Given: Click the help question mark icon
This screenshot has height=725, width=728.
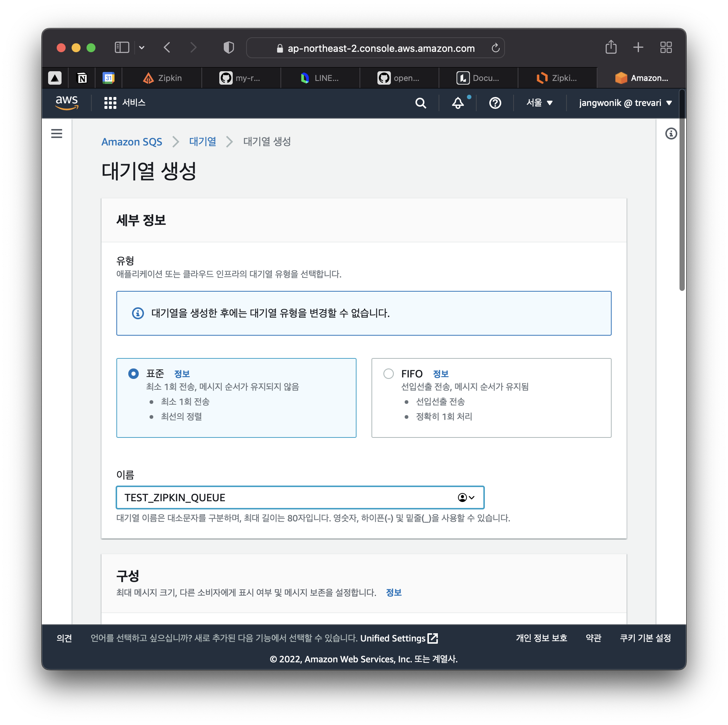Looking at the screenshot, I should click(495, 103).
